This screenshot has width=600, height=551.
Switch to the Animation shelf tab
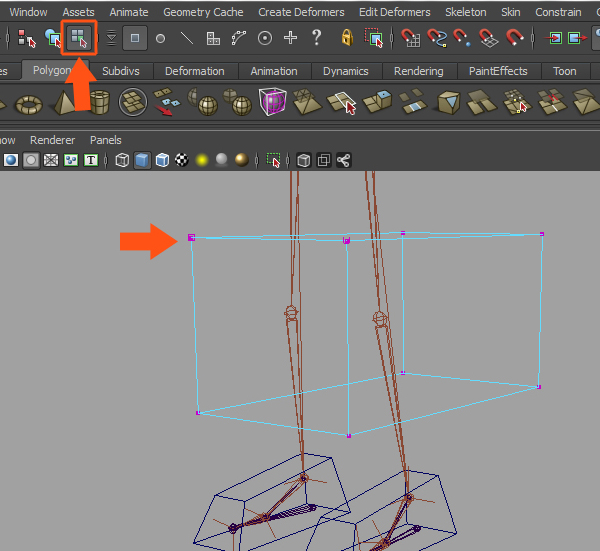point(274,71)
